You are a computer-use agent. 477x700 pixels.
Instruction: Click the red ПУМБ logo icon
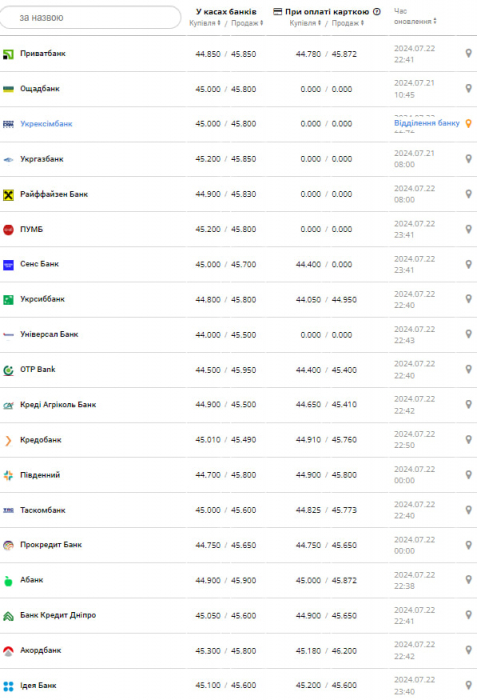[8, 230]
